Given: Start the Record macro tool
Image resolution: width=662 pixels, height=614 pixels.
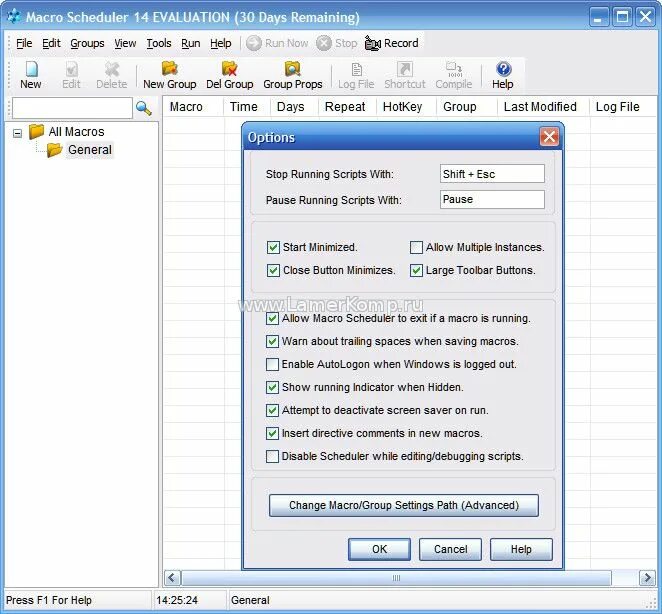Looking at the screenshot, I should click(x=392, y=43).
